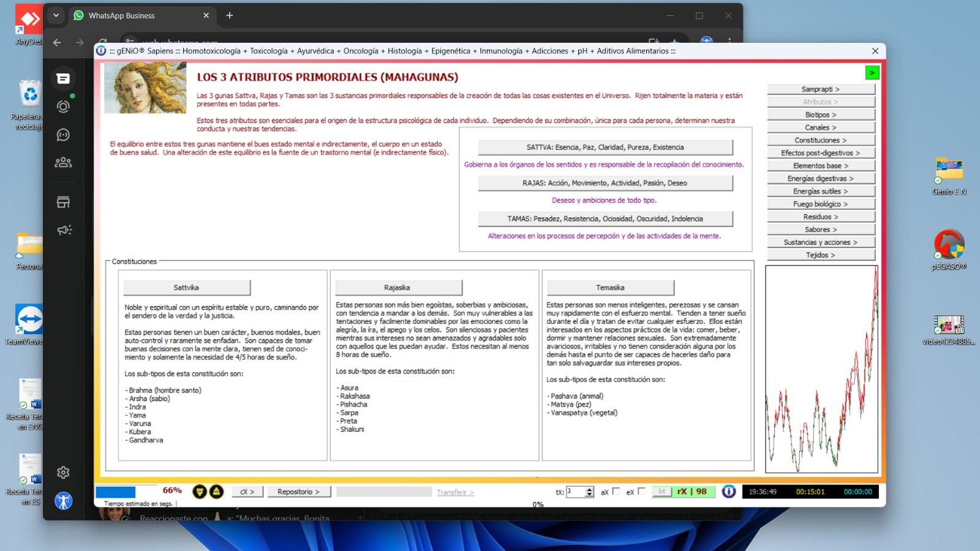This screenshot has height=551, width=980.
Task: Expand the Canales section
Action: pyautogui.click(x=821, y=127)
